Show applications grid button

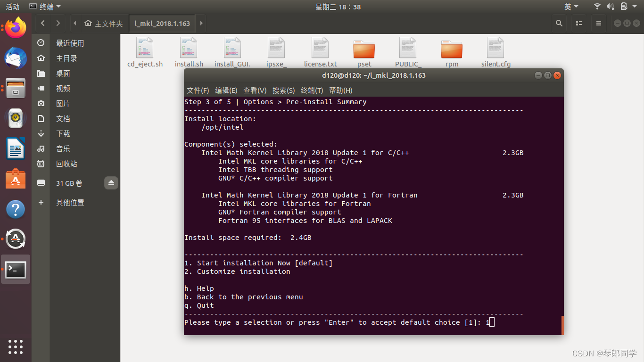pos(16,346)
